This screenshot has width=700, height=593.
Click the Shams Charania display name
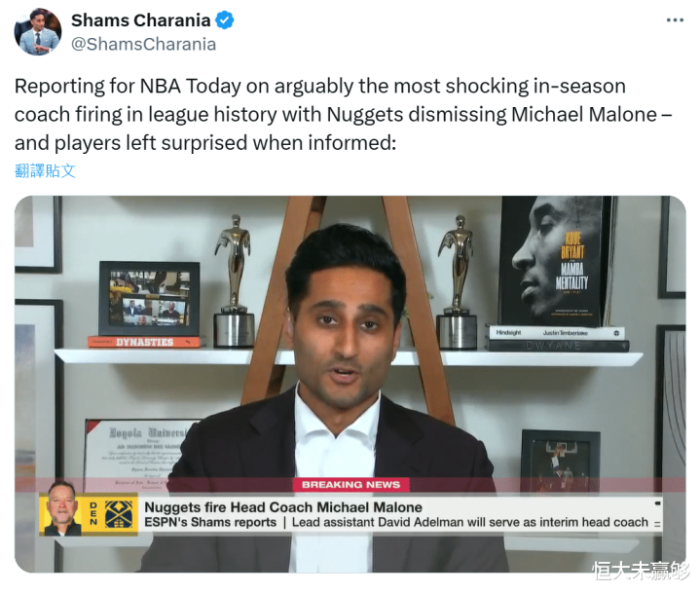pyautogui.click(x=140, y=20)
